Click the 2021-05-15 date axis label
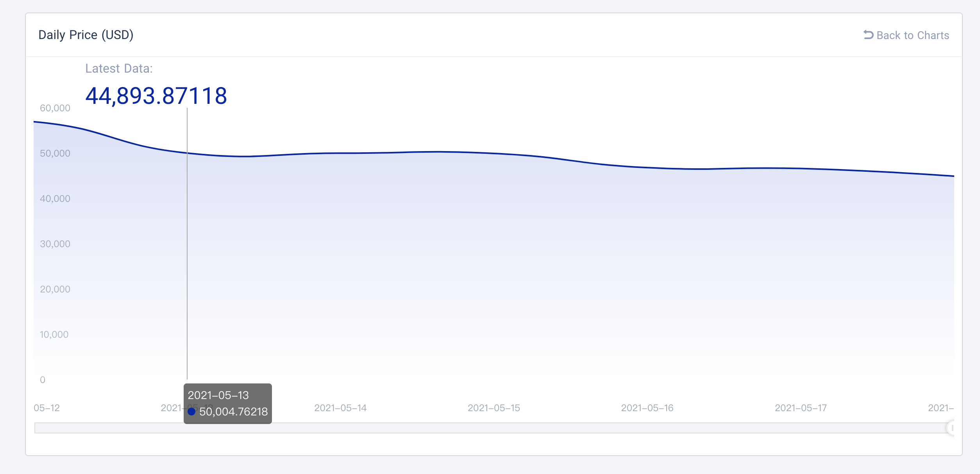This screenshot has height=474, width=980. [x=494, y=408]
